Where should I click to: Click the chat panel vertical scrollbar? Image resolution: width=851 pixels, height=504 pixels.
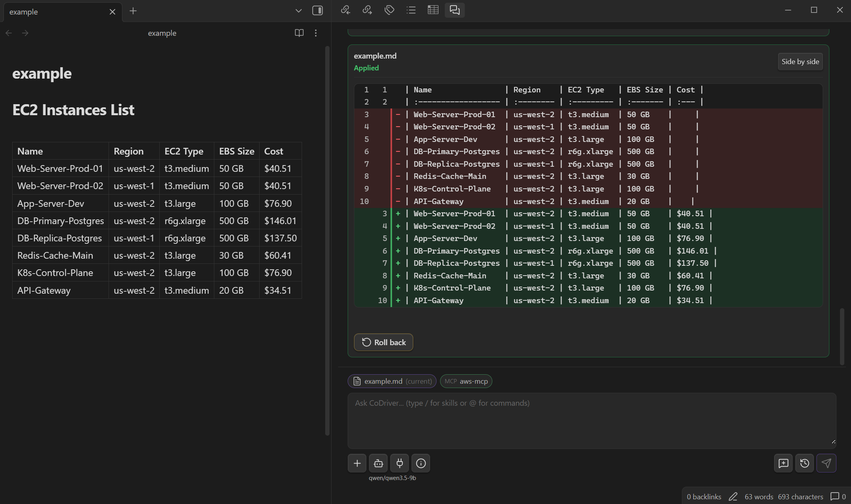point(842,337)
